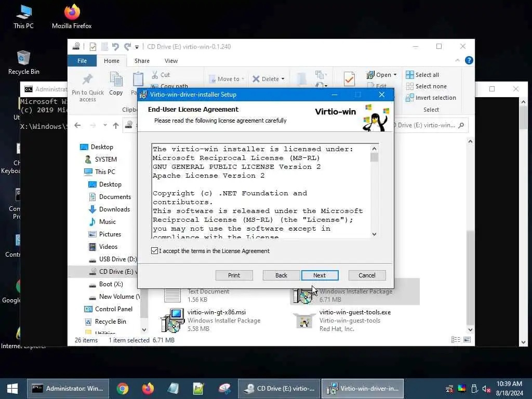Click Select all in ribbon

(422, 75)
